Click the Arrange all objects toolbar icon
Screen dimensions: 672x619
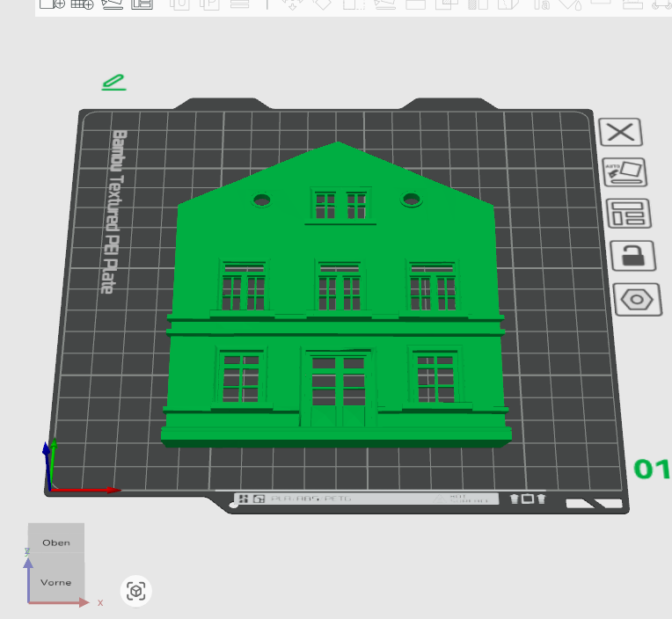pyautogui.click(x=142, y=4)
